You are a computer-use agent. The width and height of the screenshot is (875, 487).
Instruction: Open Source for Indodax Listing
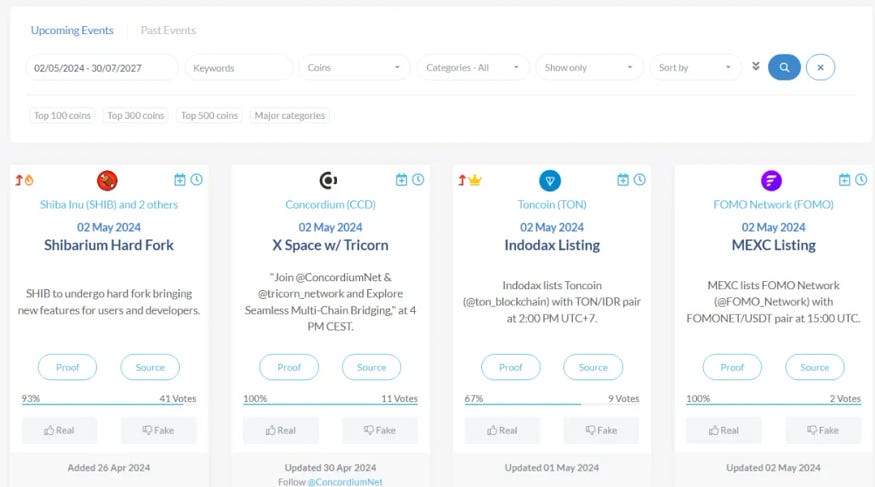tap(593, 367)
